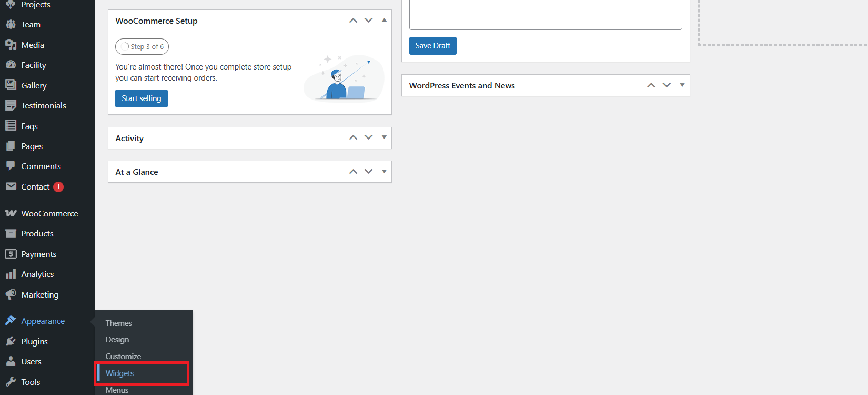868x395 pixels.
Task: Click the Pages icon
Action: (11, 146)
